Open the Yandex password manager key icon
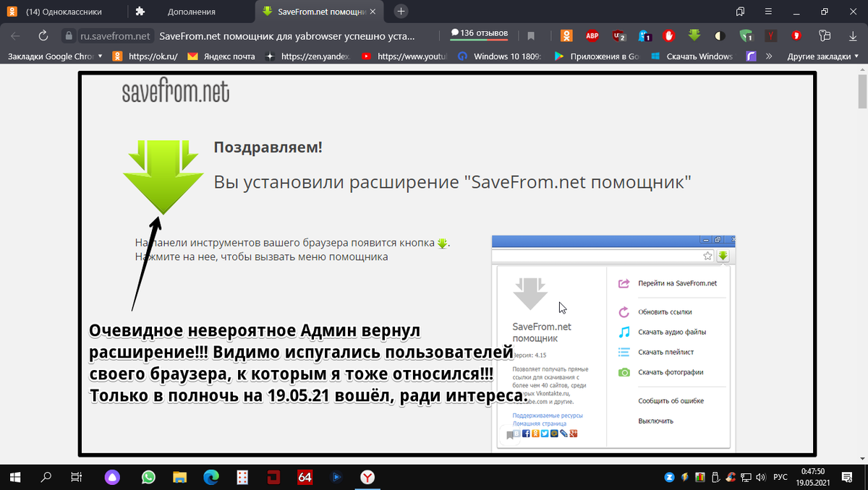Screen dimensions: 868x490 [x=824, y=35]
